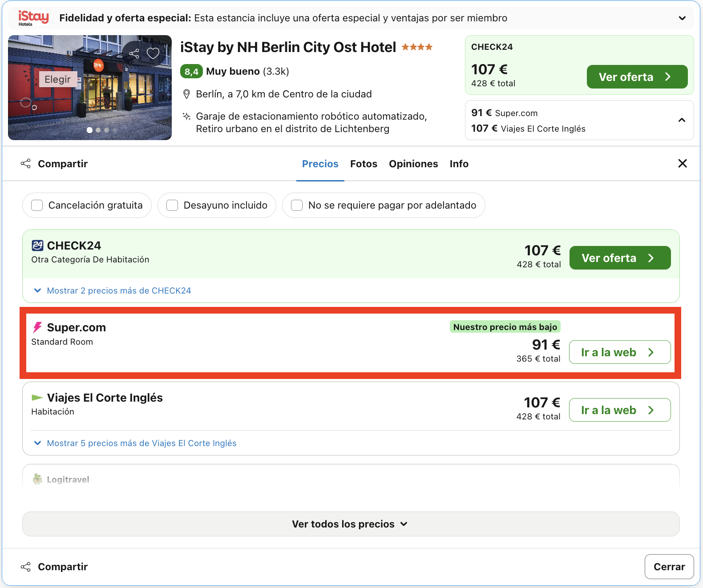Open the Precios tab
This screenshot has height=588, width=703.
[x=320, y=164]
